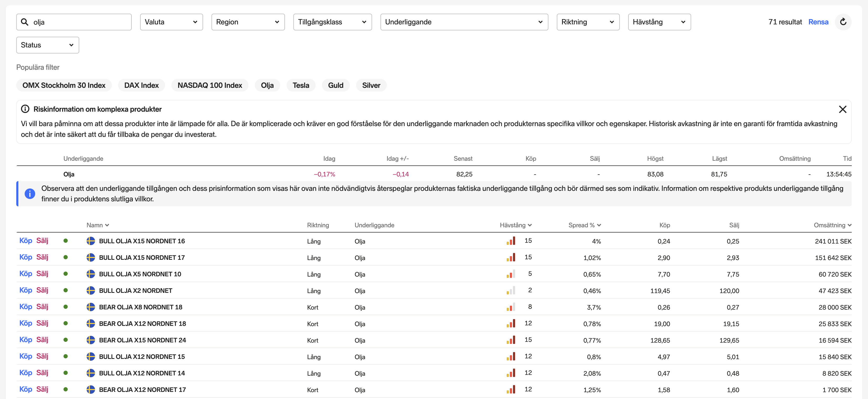Click the search magnifier icon
This screenshot has width=868, height=399.
(x=25, y=22)
